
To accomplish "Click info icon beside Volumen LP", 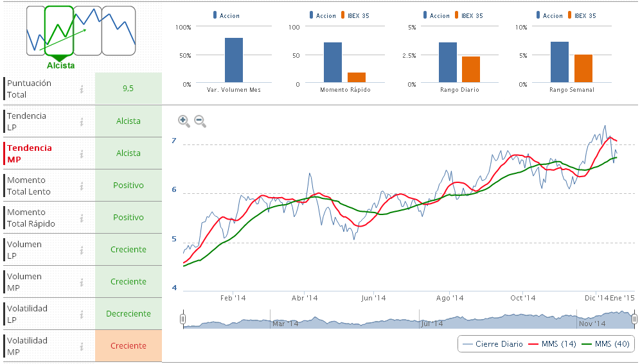I will 82,250.
